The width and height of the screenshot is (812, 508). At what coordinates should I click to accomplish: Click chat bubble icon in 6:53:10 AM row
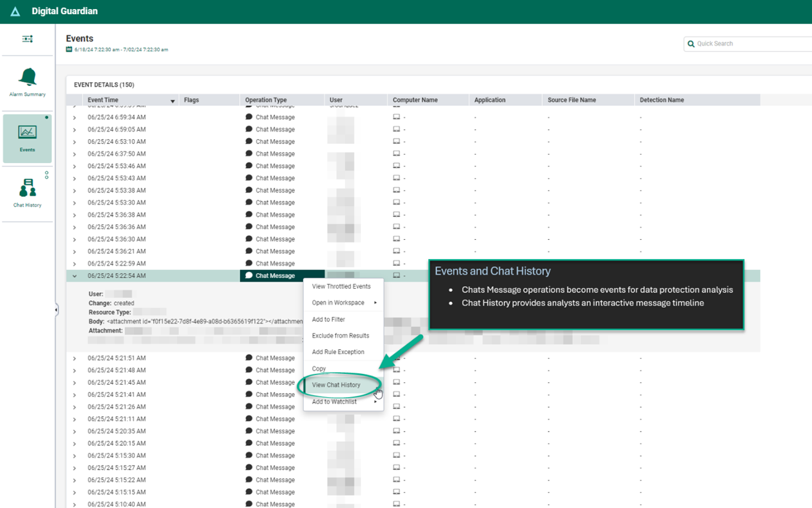tap(249, 142)
